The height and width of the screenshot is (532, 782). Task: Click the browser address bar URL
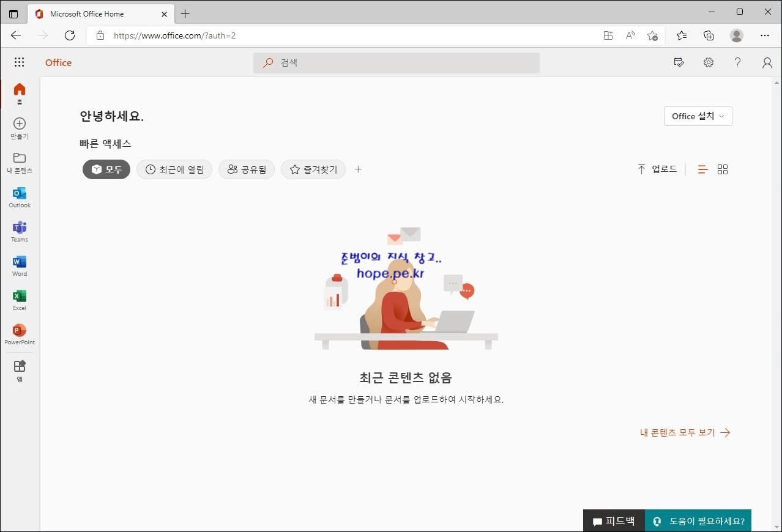pos(175,35)
